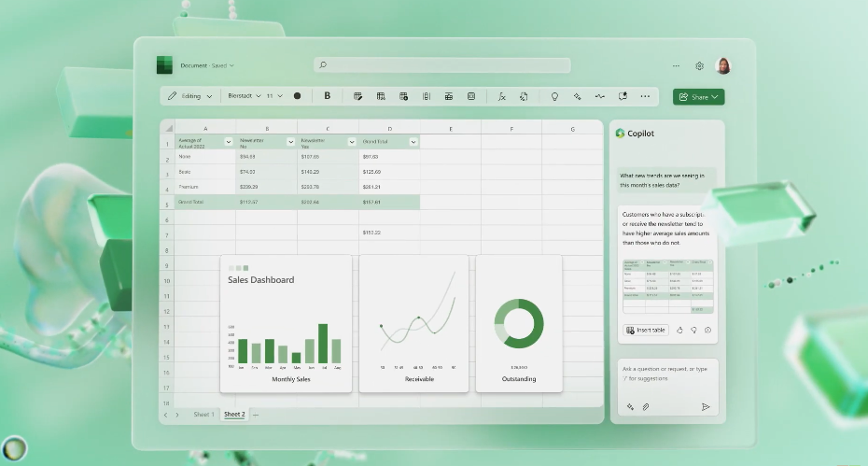The height and width of the screenshot is (466, 868).
Task: Click the paperclip attach icon in Copilot
Action: click(646, 407)
